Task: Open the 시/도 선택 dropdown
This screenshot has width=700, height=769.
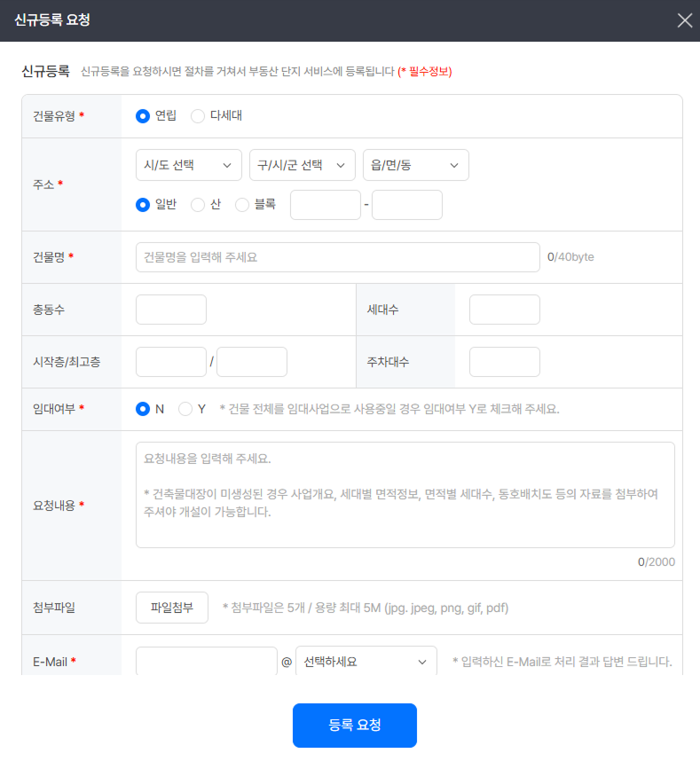Action: [x=189, y=165]
